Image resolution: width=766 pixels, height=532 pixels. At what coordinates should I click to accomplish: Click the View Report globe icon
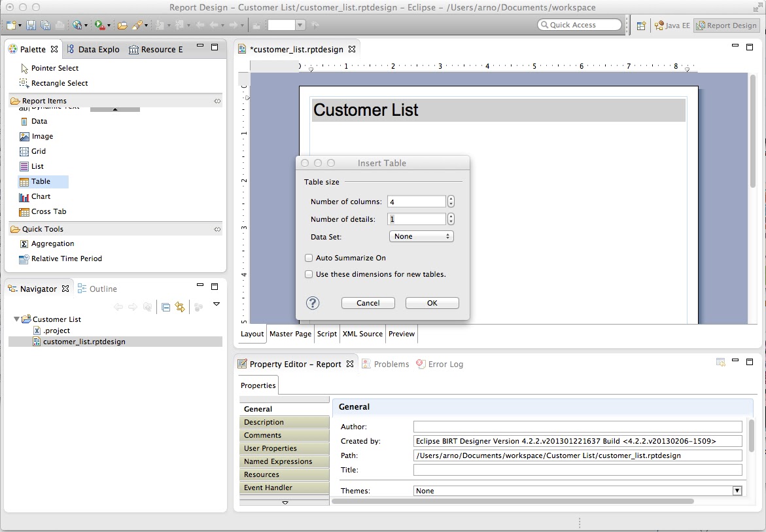click(x=77, y=25)
